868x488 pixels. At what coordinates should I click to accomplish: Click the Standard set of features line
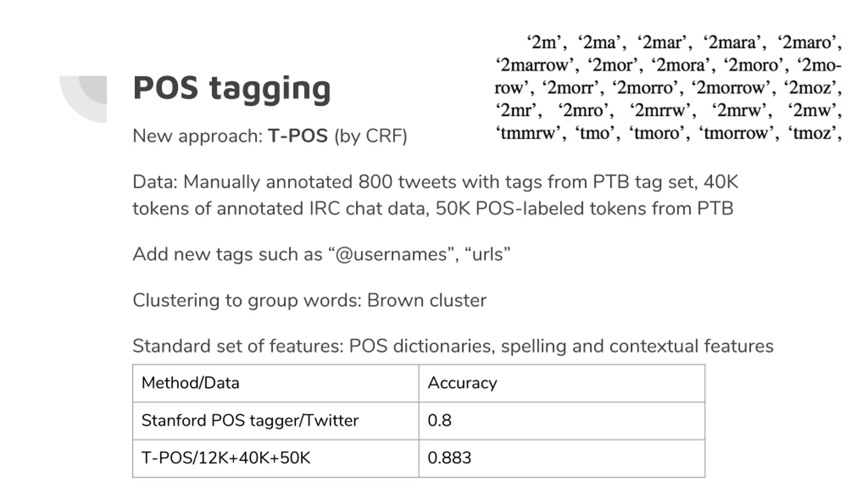pos(453,346)
